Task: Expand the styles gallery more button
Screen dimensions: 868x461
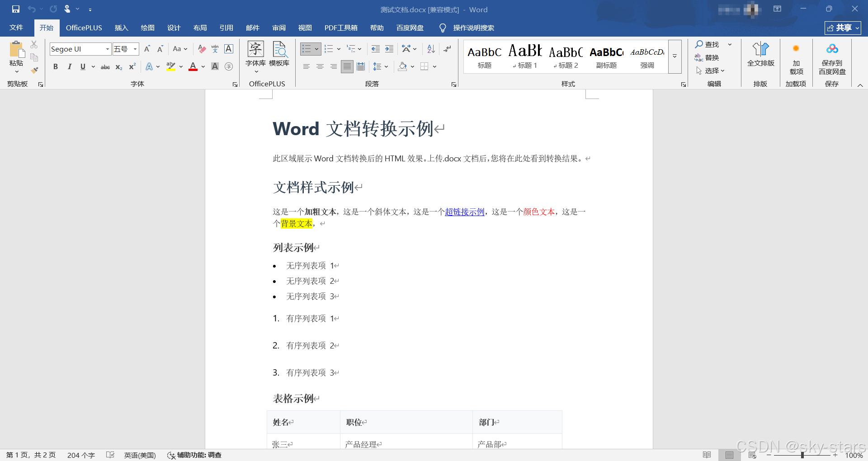Action: 675,56
